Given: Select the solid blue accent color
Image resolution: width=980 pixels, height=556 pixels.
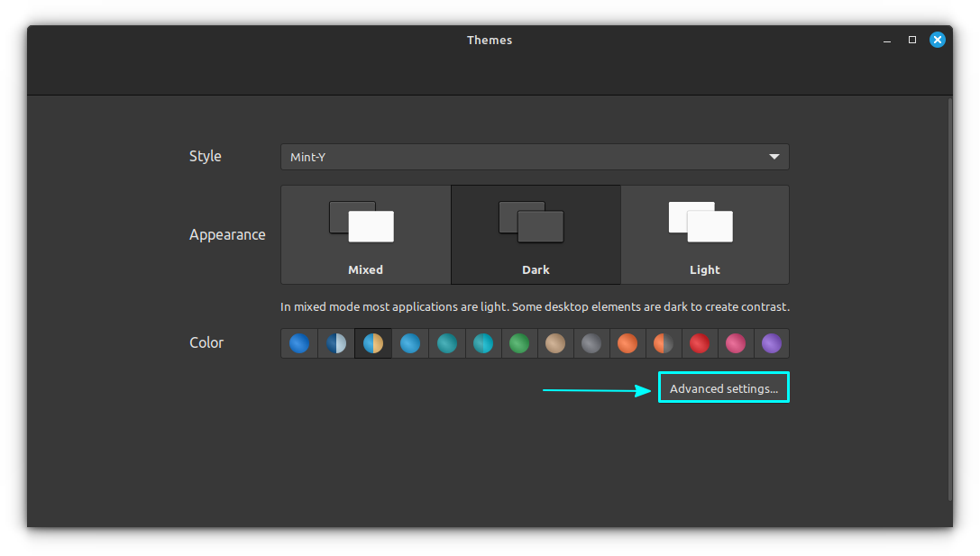Looking at the screenshot, I should click(x=298, y=343).
